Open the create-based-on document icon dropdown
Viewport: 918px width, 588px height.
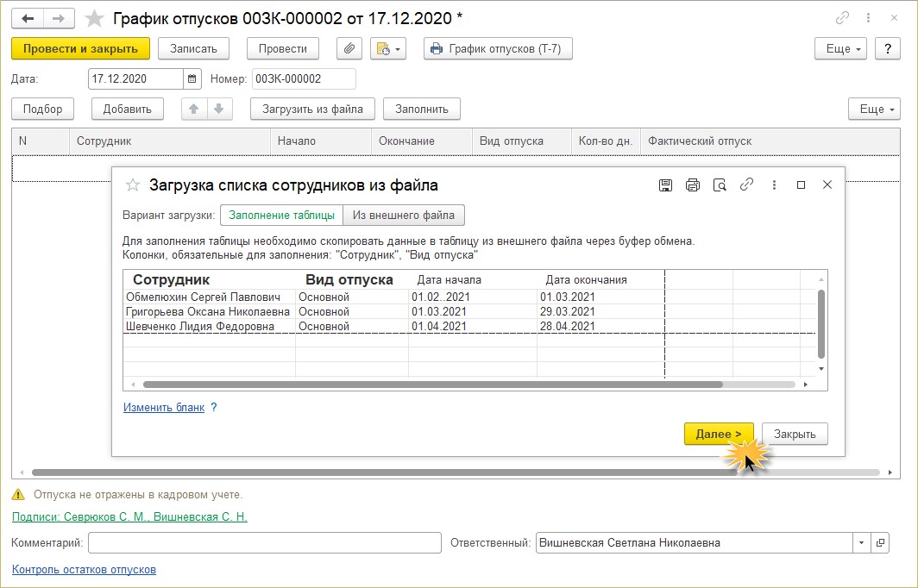[388, 48]
